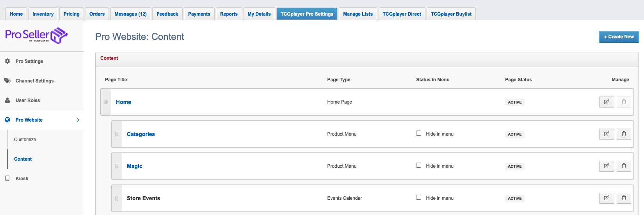The width and height of the screenshot is (644, 215).
Task: Click the person icon beside User Roles
Action: [x=7, y=100]
